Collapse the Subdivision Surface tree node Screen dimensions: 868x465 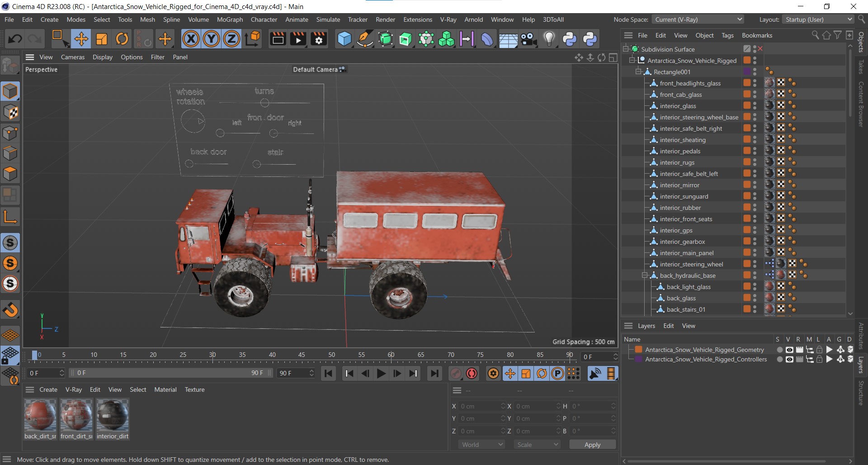(x=626, y=49)
